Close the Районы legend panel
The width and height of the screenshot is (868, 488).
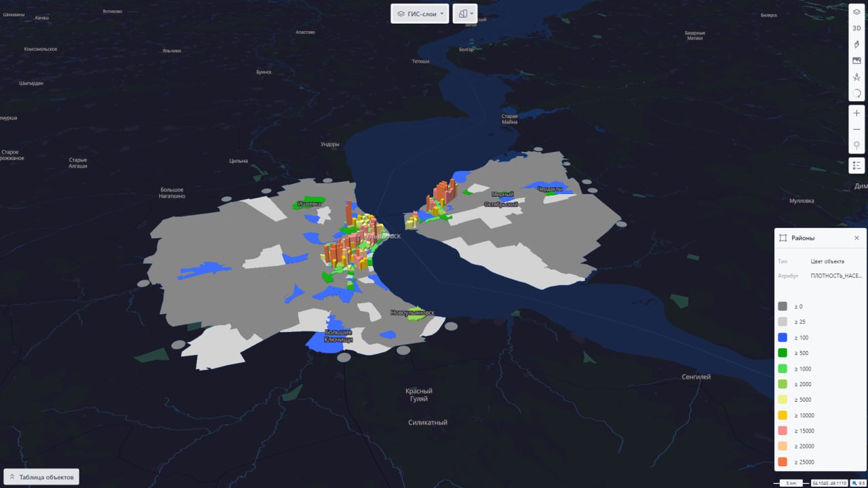click(x=856, y=238)
